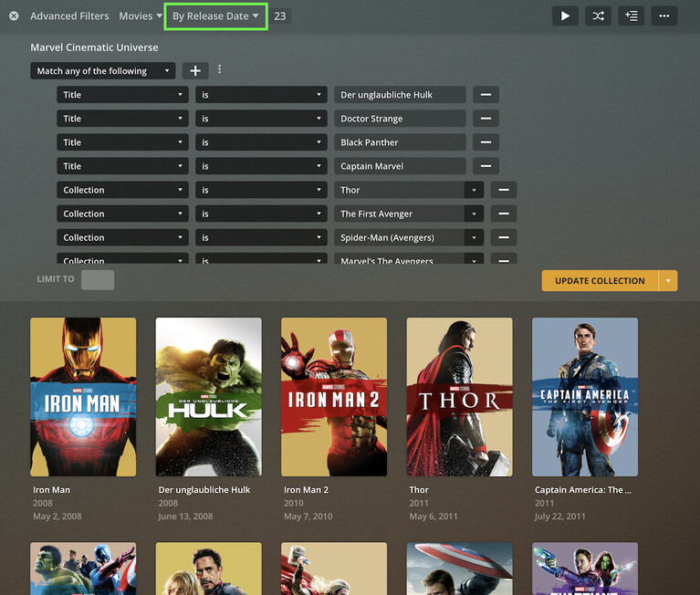Open the three-dot more options menu
This screenshot has height=595, width=700.
(x=663, y=16)
